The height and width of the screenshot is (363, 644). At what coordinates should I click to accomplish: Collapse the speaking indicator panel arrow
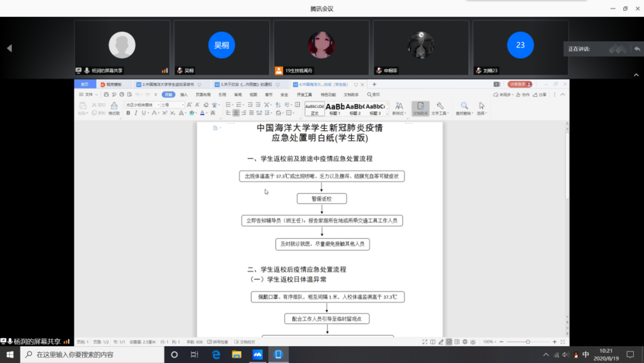click(637, 49)
